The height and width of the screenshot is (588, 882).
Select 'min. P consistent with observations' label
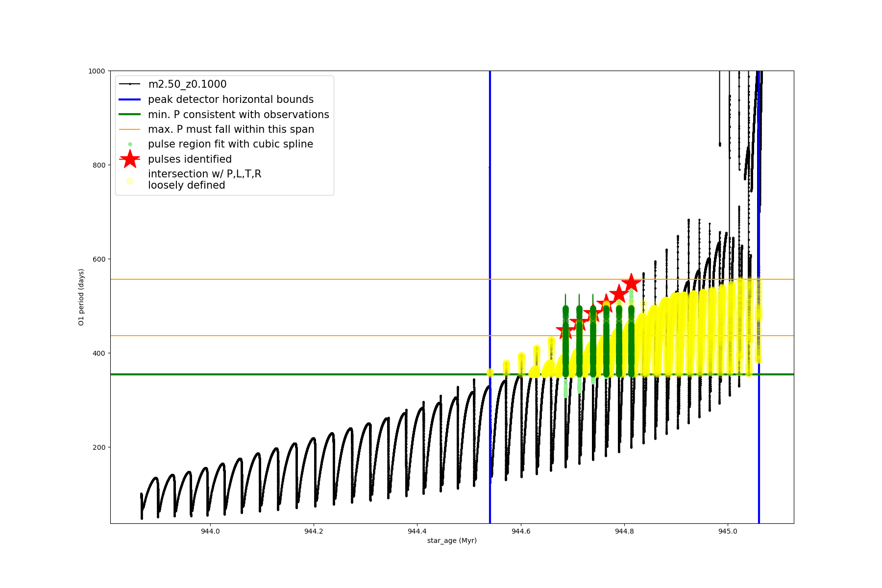tap(238, 114)
